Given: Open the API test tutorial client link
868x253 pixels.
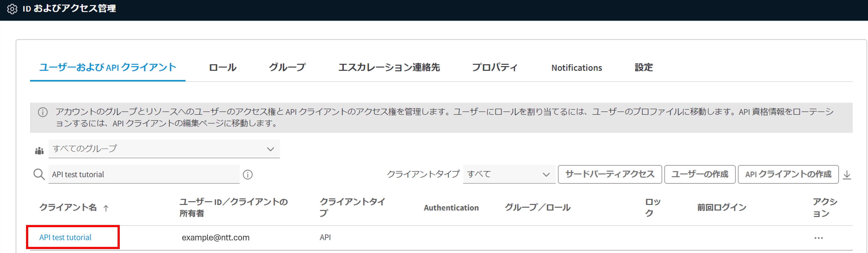Looking at the screenshot, I should [65, 237].
